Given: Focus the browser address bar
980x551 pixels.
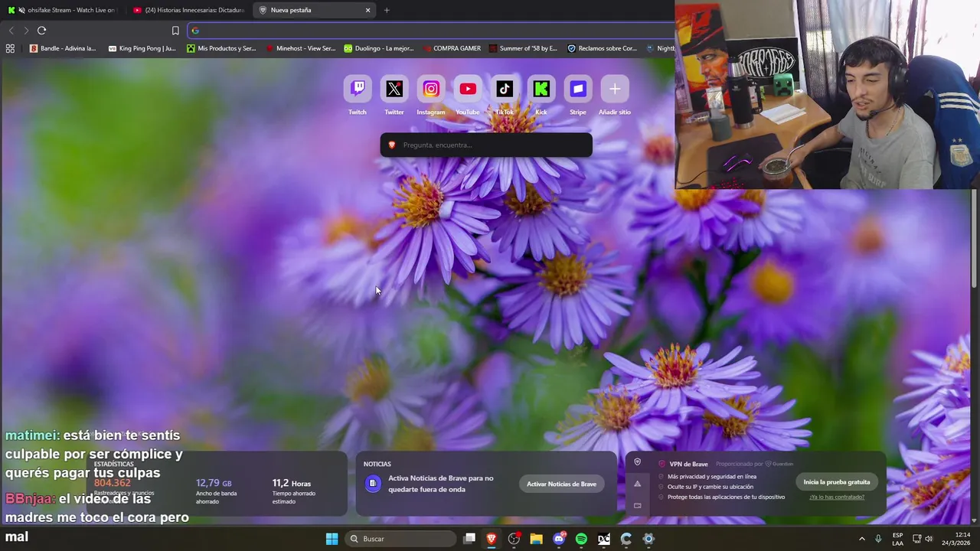Looking at the screenshot, I should [x=433, y=31].
